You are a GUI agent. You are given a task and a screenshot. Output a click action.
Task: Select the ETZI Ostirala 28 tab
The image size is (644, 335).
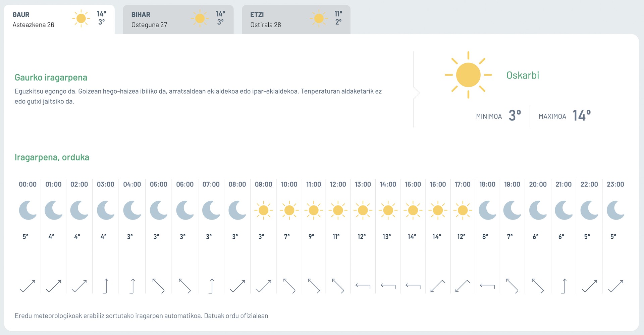coord(296,19)
